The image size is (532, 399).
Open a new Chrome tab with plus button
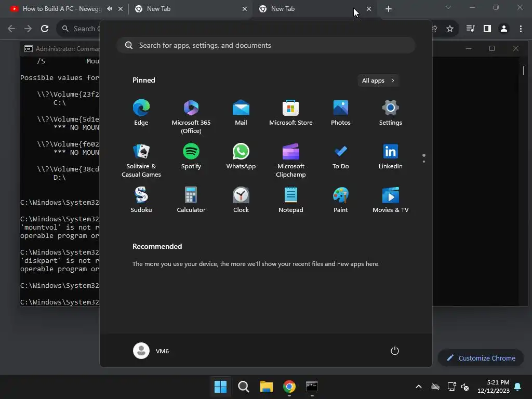(x=389, y=9)
